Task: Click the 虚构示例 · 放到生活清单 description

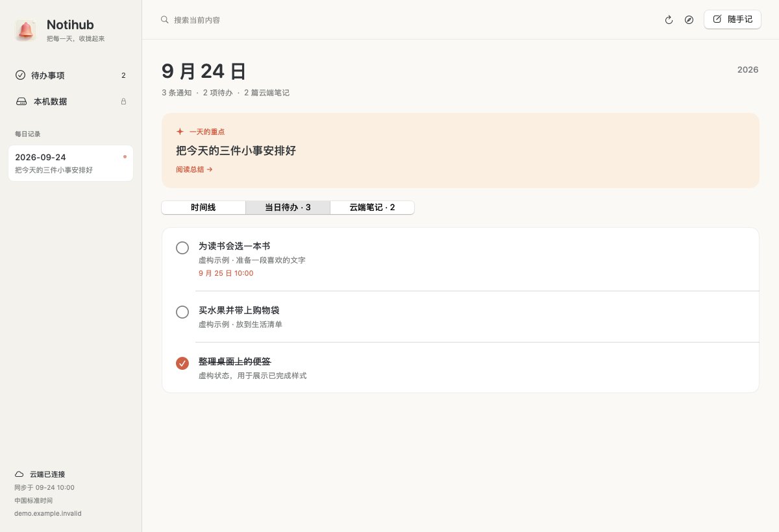Action: pyautogui.click(x=240, y=324)
